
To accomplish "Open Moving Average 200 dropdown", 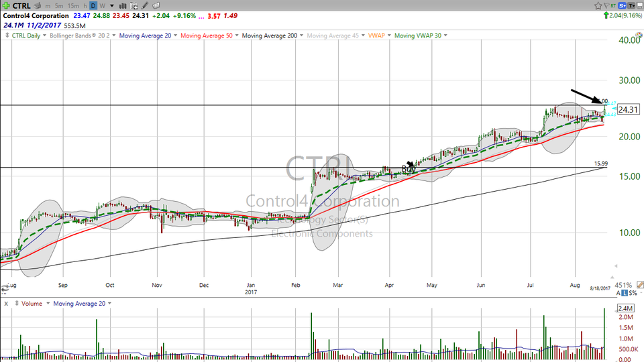I will pos(301,36).
